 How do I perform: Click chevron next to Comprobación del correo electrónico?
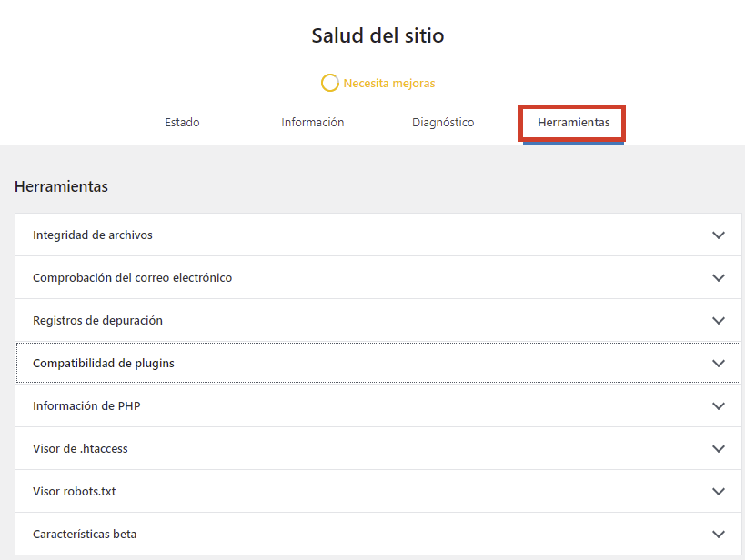pos(719,278)
